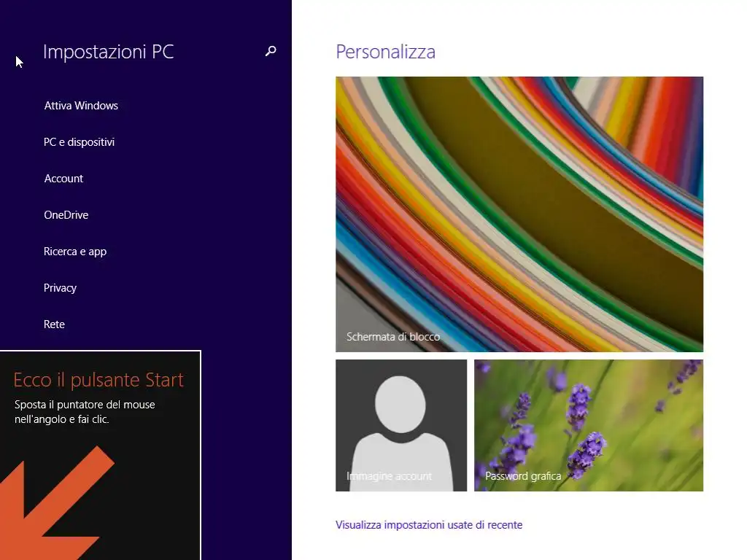Go to OneDrive settings
Image resolution: width=747 pixels, height=560 pixels.
(66, 215)
